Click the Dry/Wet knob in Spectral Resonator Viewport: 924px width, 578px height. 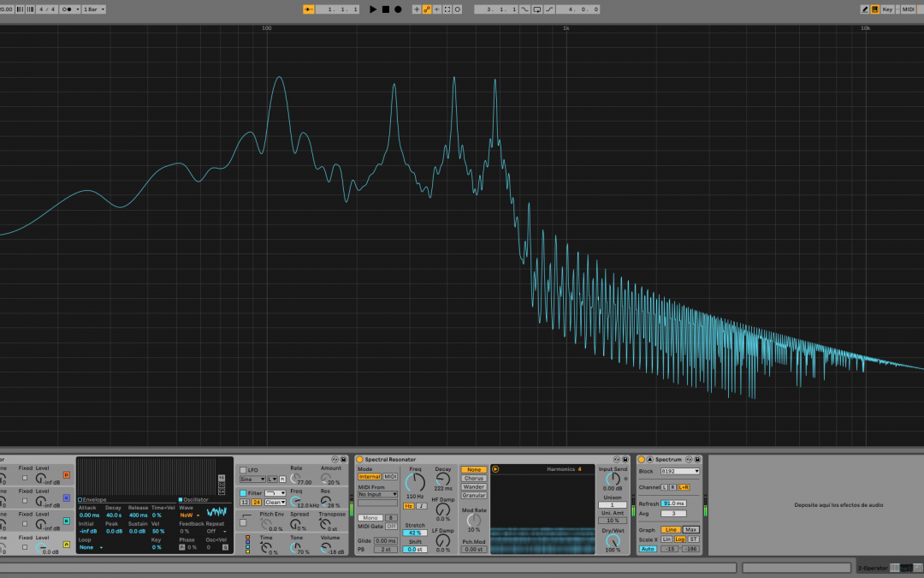click(612, 540)
